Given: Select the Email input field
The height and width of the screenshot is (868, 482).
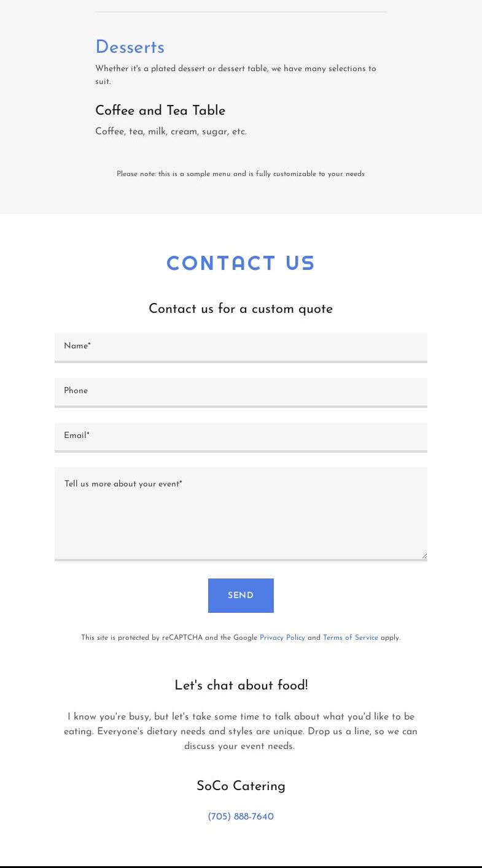Looking at the screenshot, I should tap(241, 437).
